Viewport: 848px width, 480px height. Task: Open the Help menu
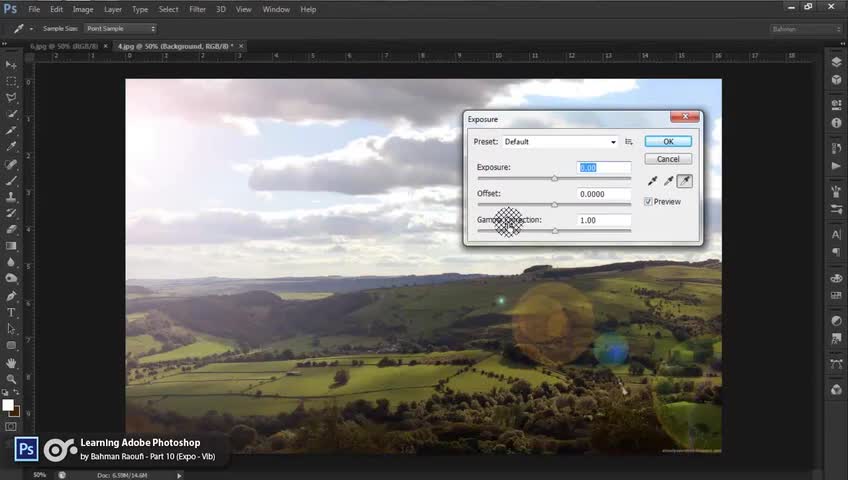point(308,9)
